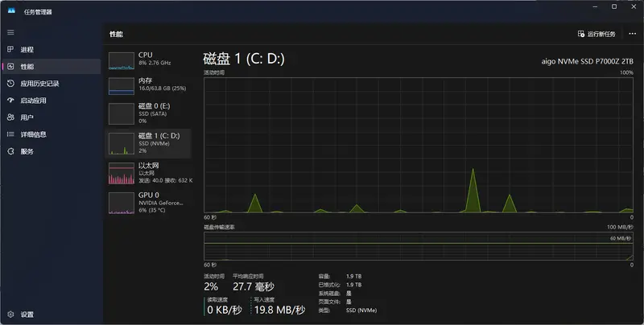Click the 性能 performance icon in sidebar

pyautogui.click(x=10, y=66)
